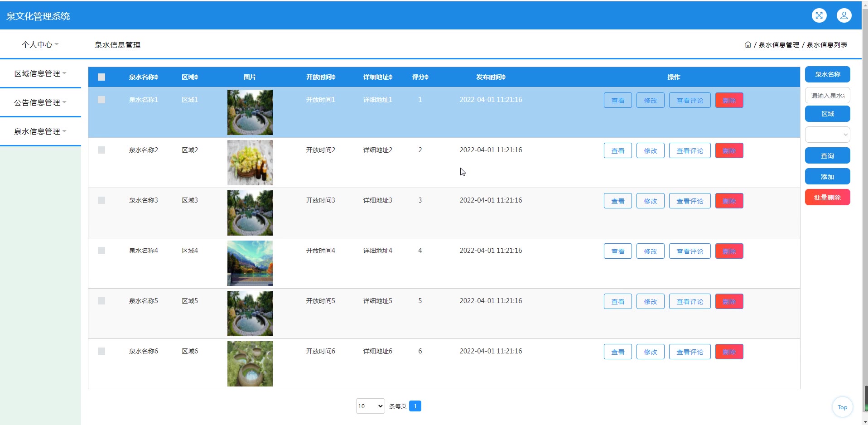868x425 pixels.
Task: Click the home icon in breadcrumb
Action: [x=747, y=45]
